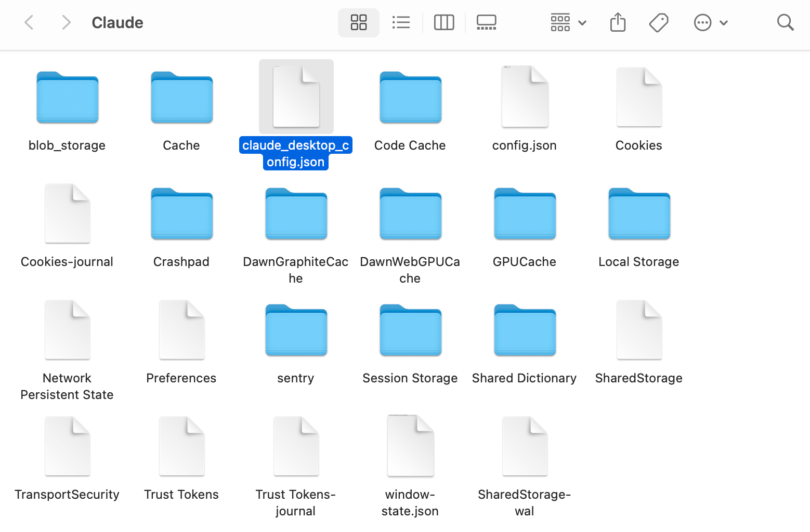Image resolution: width=810 pixels, height=532 pixels.
Task: Click the "Session Storage" name label
Action: pos(410,378)
